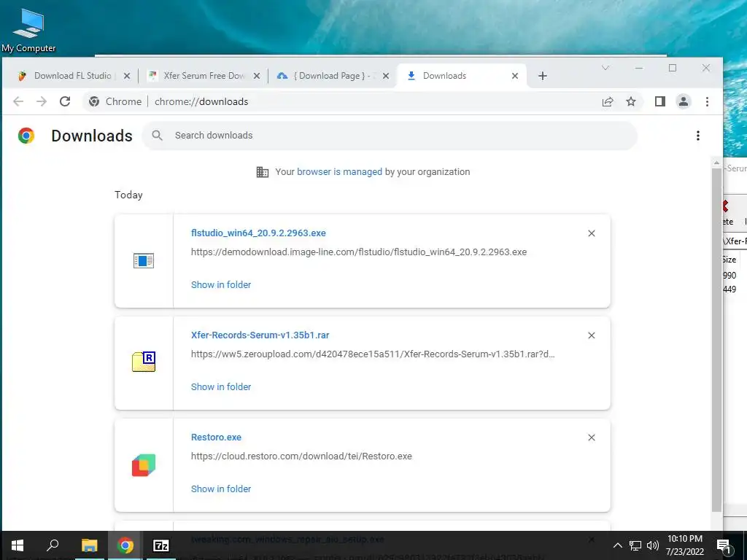Open Xfer-Records-Serum-v1.35b1.rar file link

coord(260,335)
